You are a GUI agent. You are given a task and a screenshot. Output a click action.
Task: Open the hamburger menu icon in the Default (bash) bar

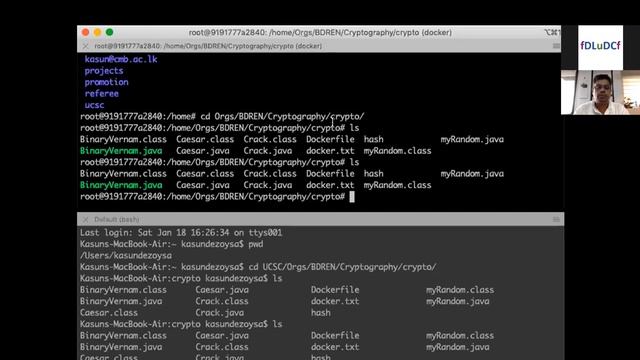point(556,220)
